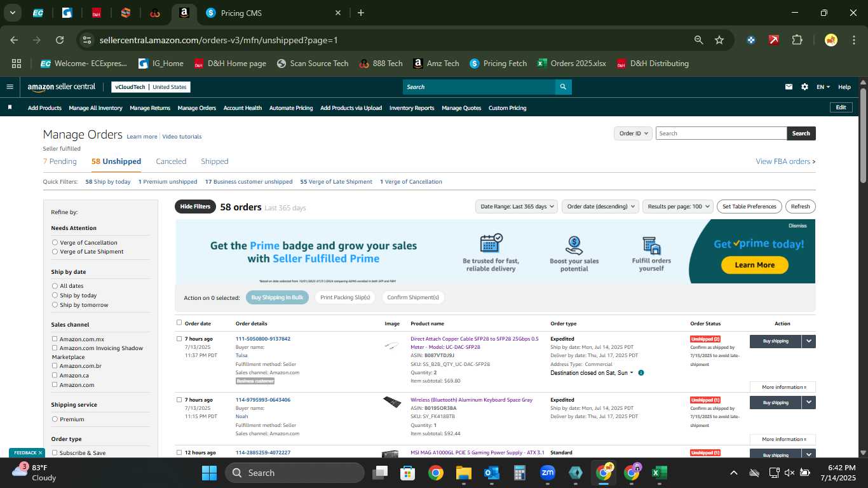Select Ship by today radio option
Viewport: 868px width, 488px height.
(x=55, y=295)
